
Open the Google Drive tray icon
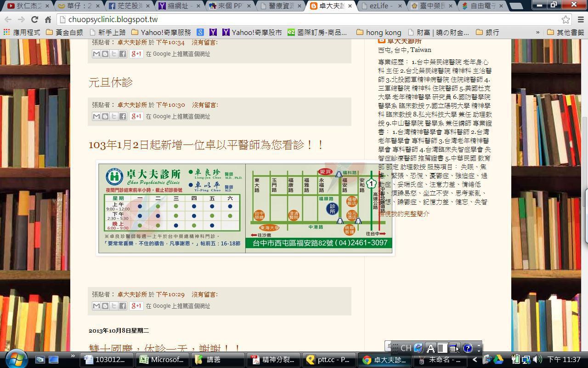click(498, 359)
